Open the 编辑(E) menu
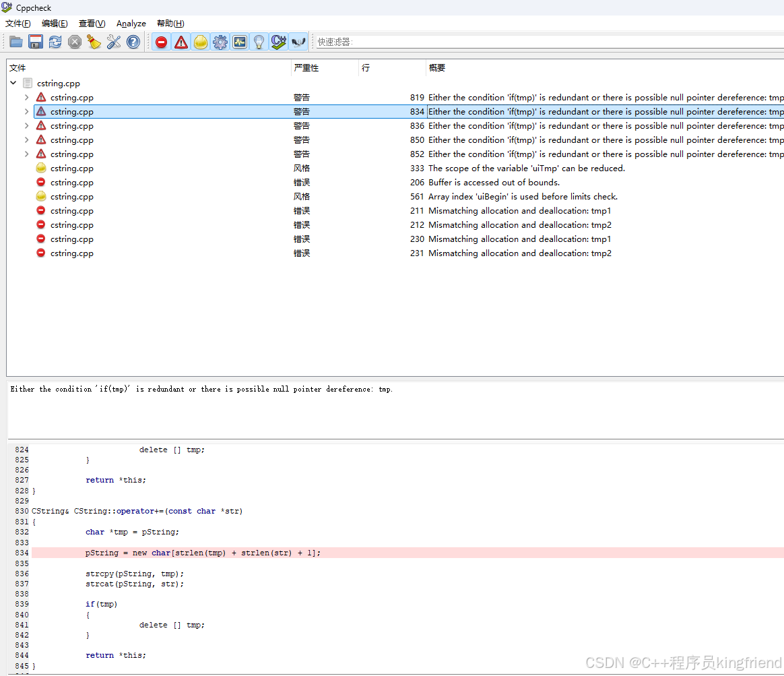 tap(55, 24)
